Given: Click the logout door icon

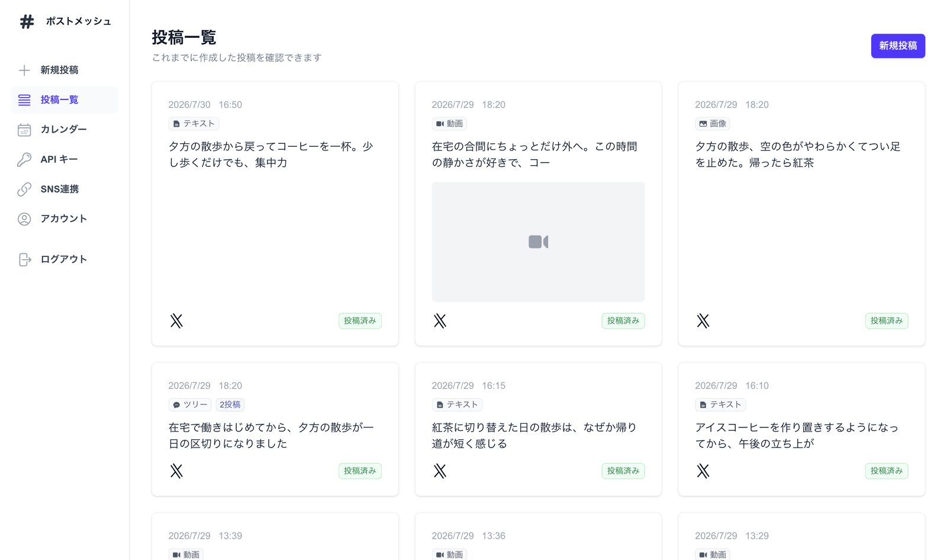Looking at the screenshot, I should click(24, 259).
